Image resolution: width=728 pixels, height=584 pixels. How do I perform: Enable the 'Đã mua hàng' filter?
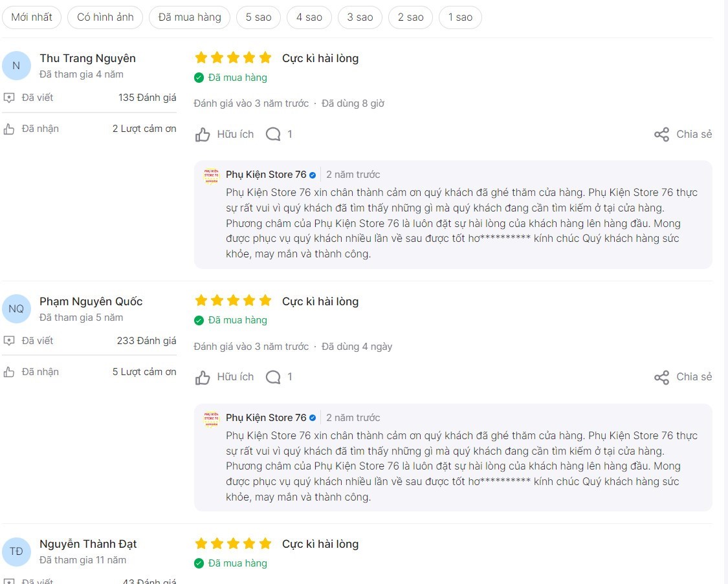pyautogui.click(x=190, y=17)
